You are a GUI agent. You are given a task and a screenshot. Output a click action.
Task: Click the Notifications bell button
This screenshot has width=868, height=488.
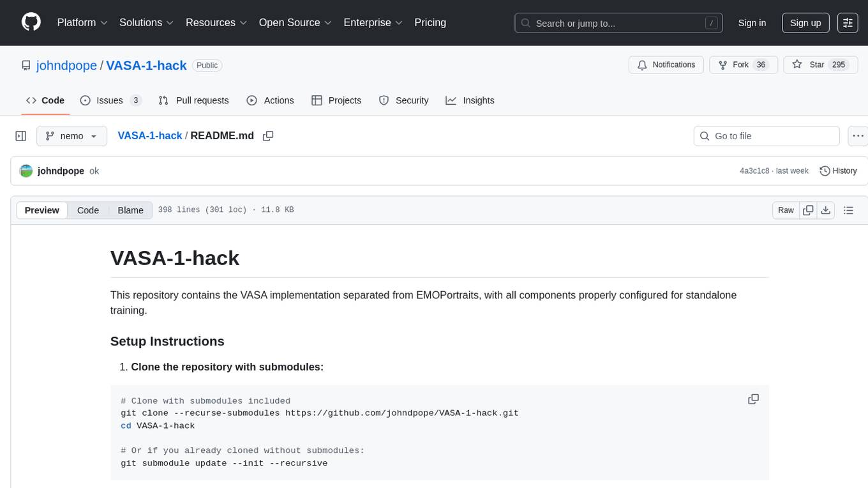point(666,65)
